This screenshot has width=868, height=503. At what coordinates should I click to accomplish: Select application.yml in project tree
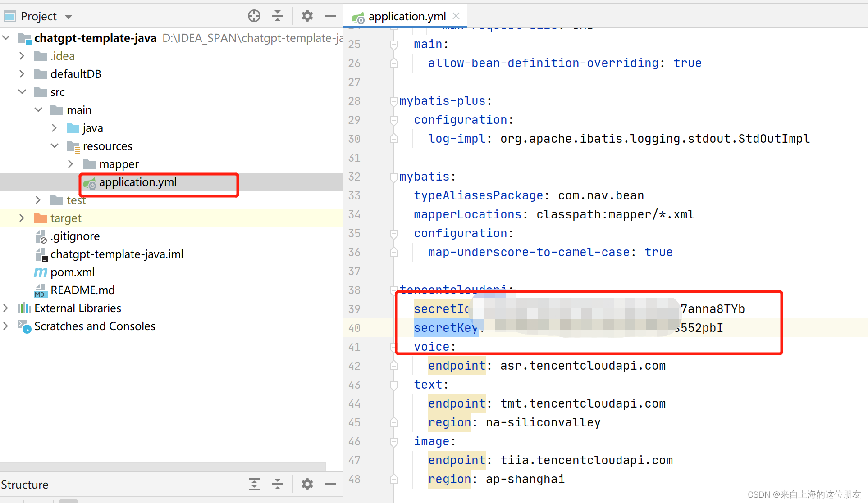pos(137,182)
